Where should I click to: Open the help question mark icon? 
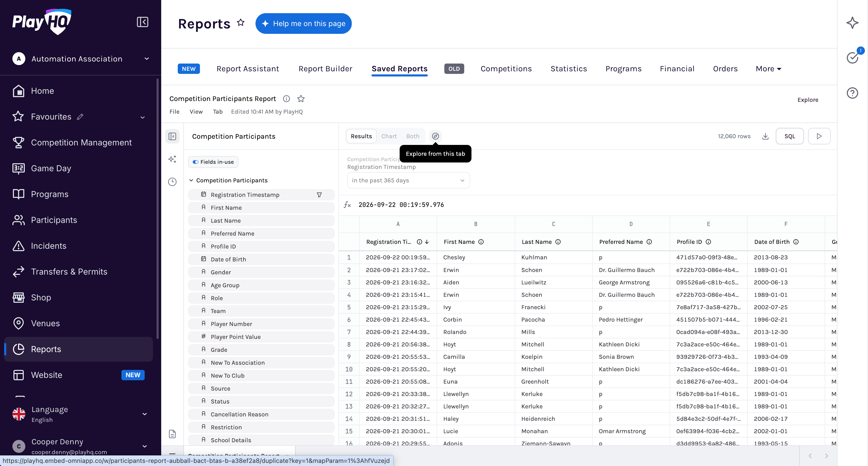852,93
